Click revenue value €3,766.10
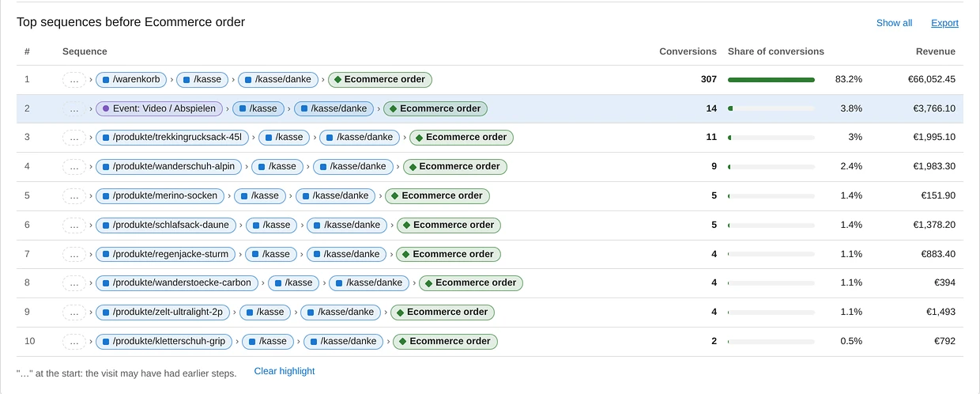 coord(934,108)
